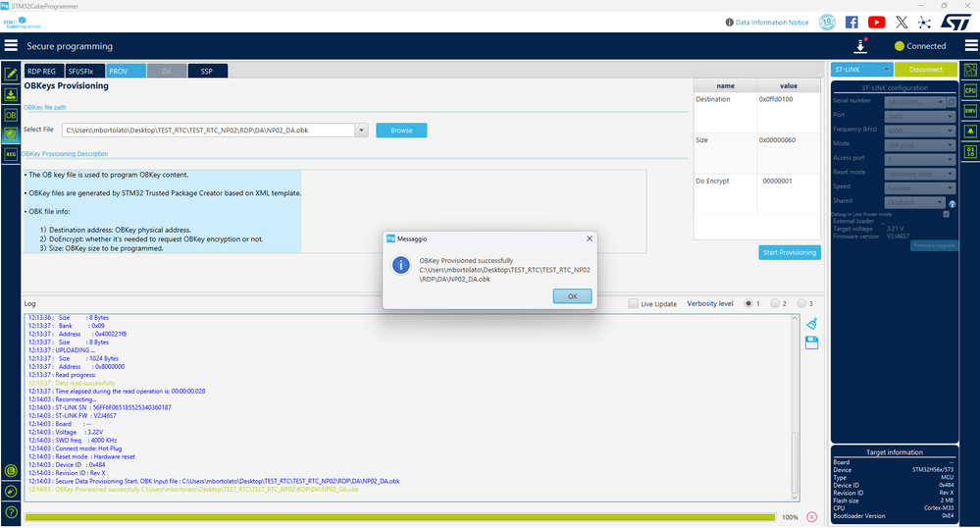Select verbosity level 1 radio button
The image size is (980, 528).
coord(748,303)
